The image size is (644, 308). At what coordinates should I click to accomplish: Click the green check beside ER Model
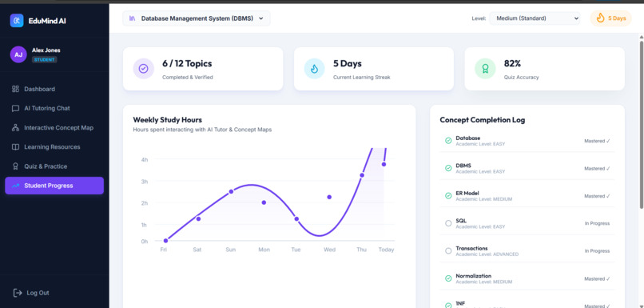click(x=448, y=196)
